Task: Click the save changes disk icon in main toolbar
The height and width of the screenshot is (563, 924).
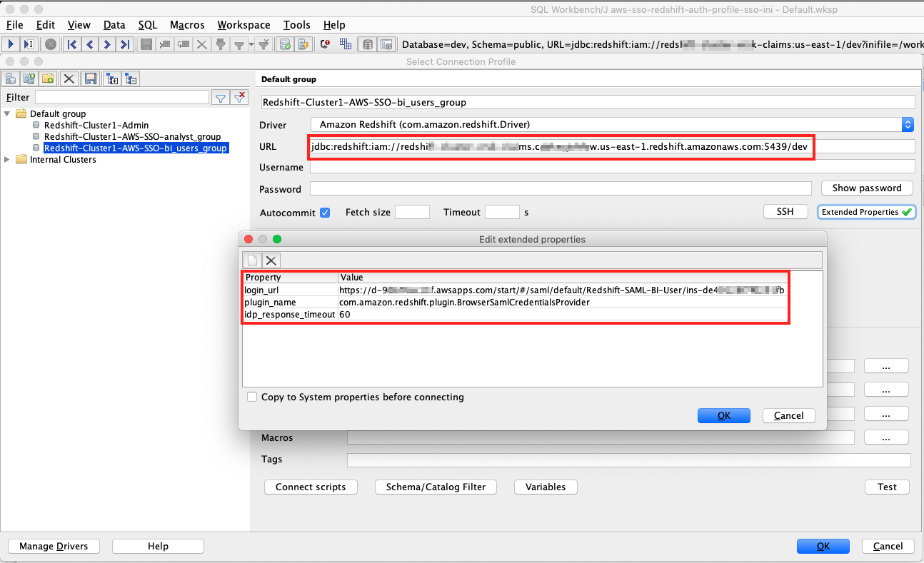Action: [x=146, y=44]
